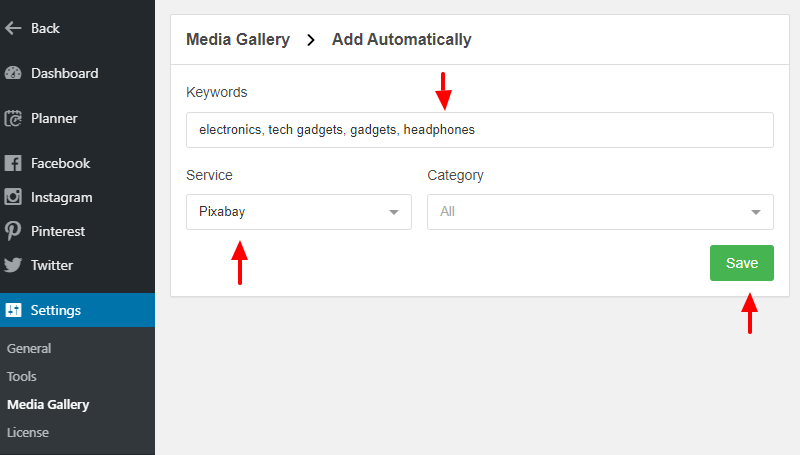
Task: Click the Settings sliders icon
Action: pyautogui.click(x=14, y=310)
